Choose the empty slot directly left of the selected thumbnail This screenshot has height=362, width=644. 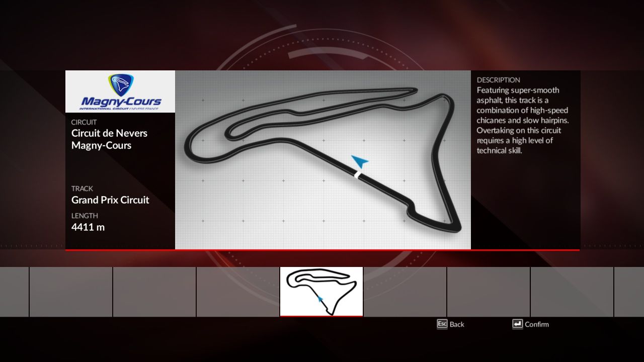[238, 292]
